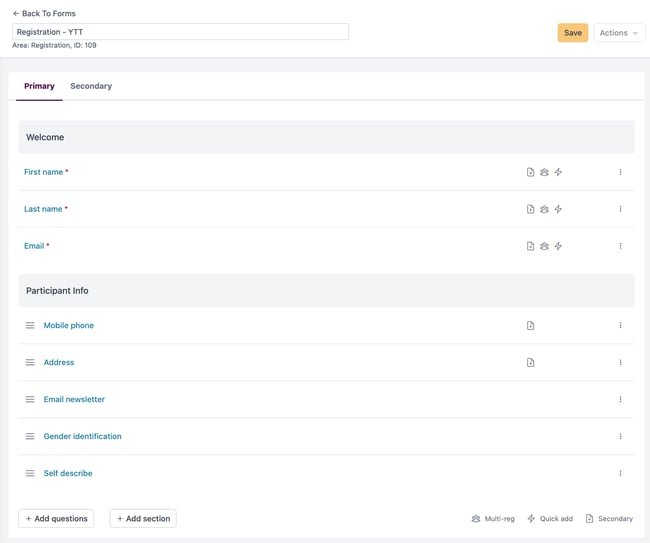Click drag handle icon beside Gender identification
The image size is (650, 543).
coord(30,436)
